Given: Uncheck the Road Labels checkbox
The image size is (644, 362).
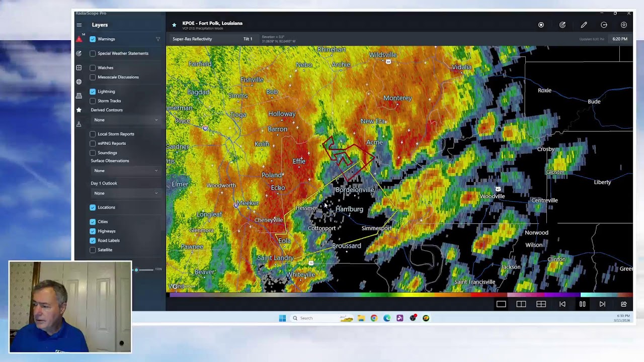Looking at the screenshot, I should 93,240.
